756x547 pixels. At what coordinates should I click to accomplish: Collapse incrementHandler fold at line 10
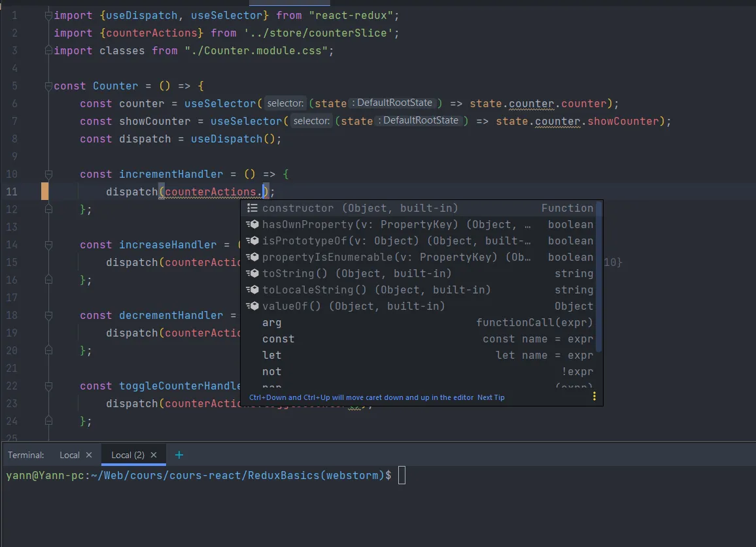tap(48, 174)
